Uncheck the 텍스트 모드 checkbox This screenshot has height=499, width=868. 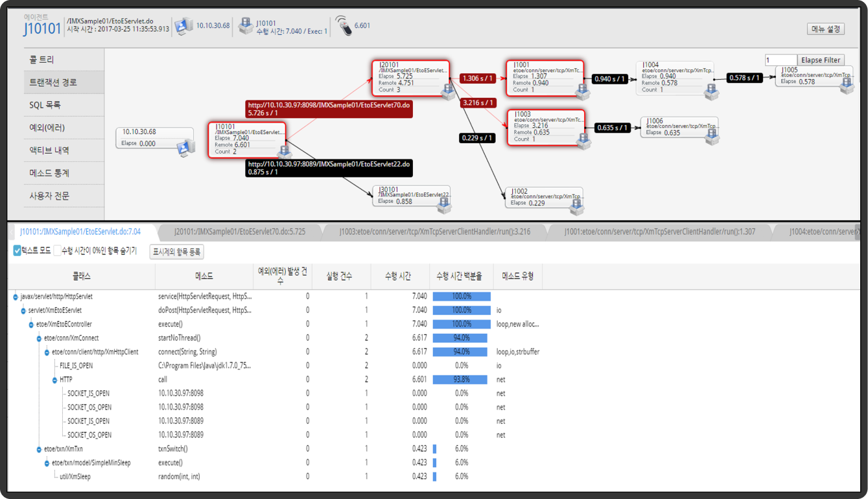[x=18, y=251]
